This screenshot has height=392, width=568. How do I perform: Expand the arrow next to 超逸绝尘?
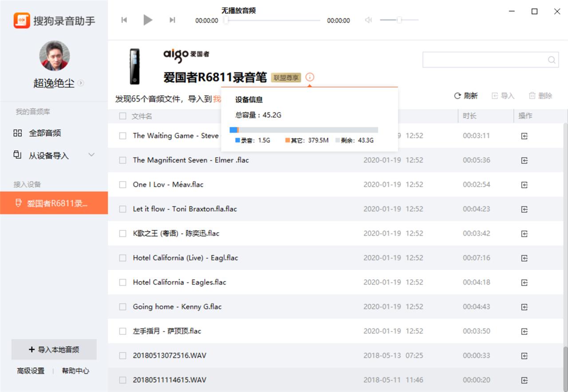[x=82, y=83]
